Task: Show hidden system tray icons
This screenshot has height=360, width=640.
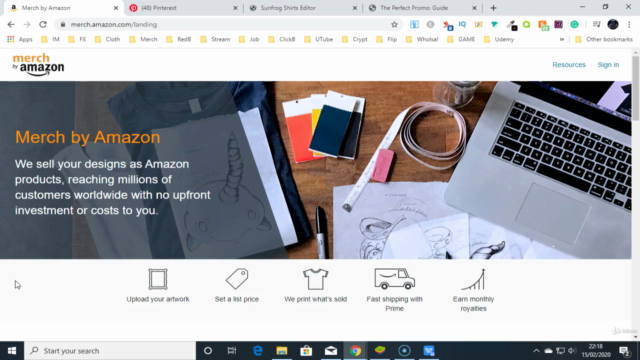Action: point(536,351)
